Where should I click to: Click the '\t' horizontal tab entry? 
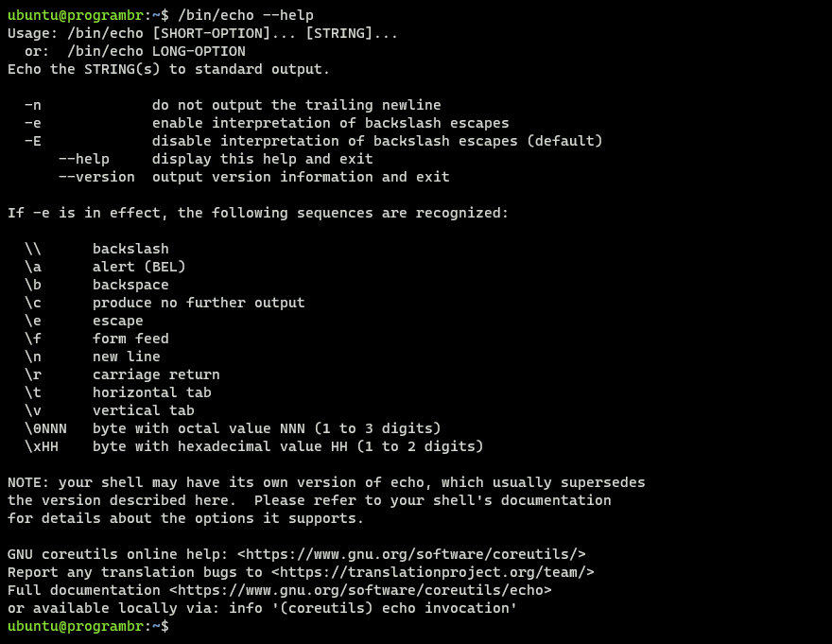point(33,392)
